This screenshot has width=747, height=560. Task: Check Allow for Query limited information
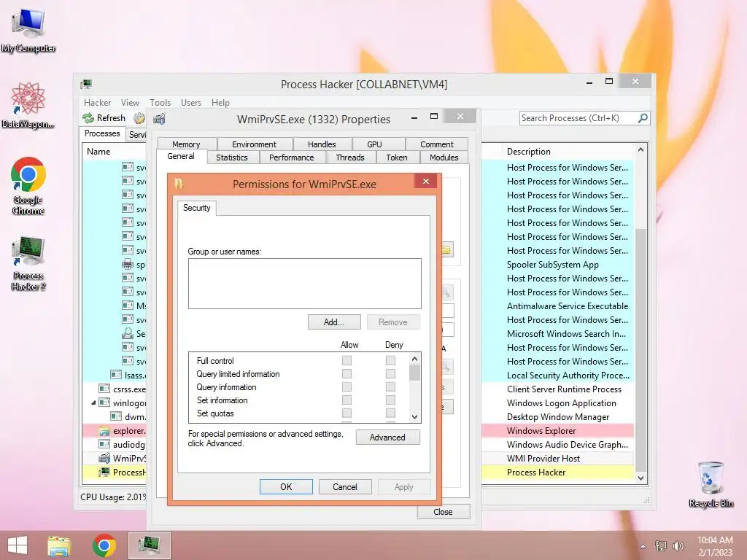(x=347, y=374)
